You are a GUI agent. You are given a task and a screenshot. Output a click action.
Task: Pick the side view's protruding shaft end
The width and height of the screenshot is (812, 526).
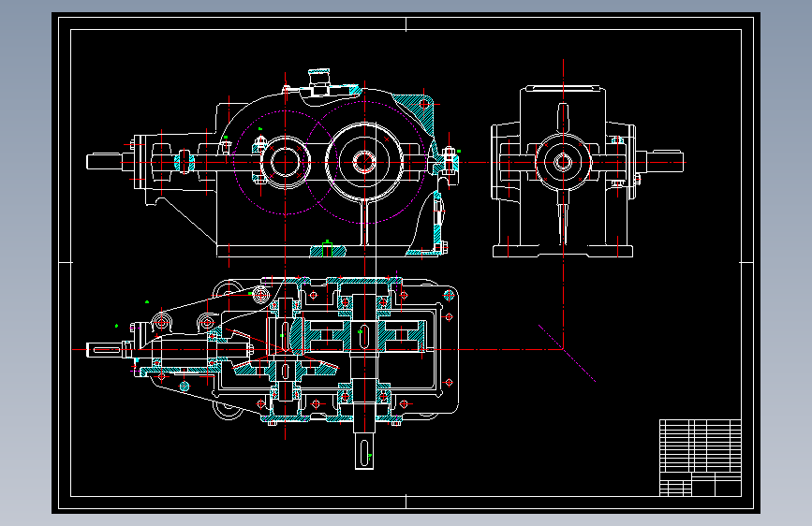pyautogui.click(x=665, y=162)
